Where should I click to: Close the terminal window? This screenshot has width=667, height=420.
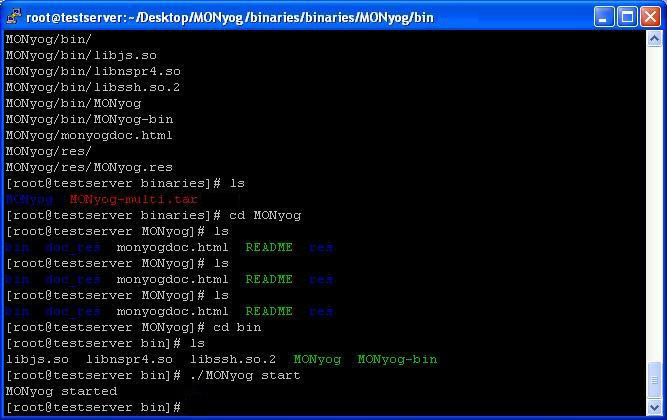[650, 17]
